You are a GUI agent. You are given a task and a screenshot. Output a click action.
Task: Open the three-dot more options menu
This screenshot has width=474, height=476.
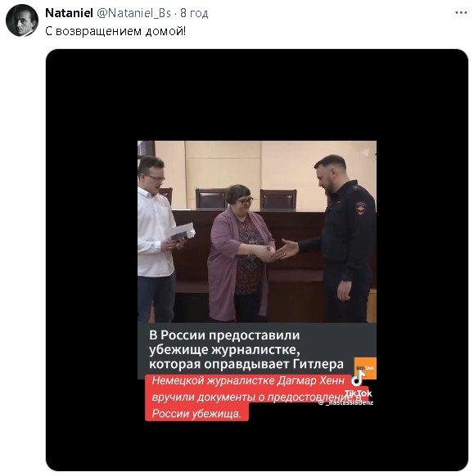(x=461, y=13)
